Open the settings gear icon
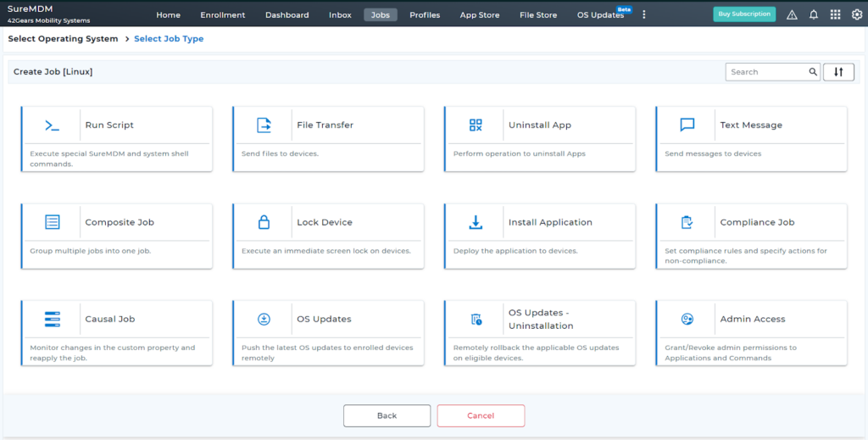This screenshot has height=440, width=868. [x=857, y=15]
